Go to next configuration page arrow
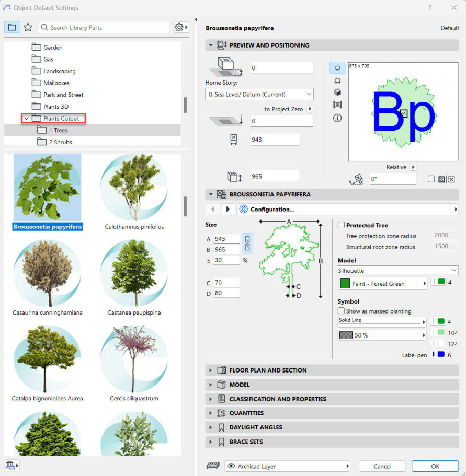466x476 pixels. point(228,209)
